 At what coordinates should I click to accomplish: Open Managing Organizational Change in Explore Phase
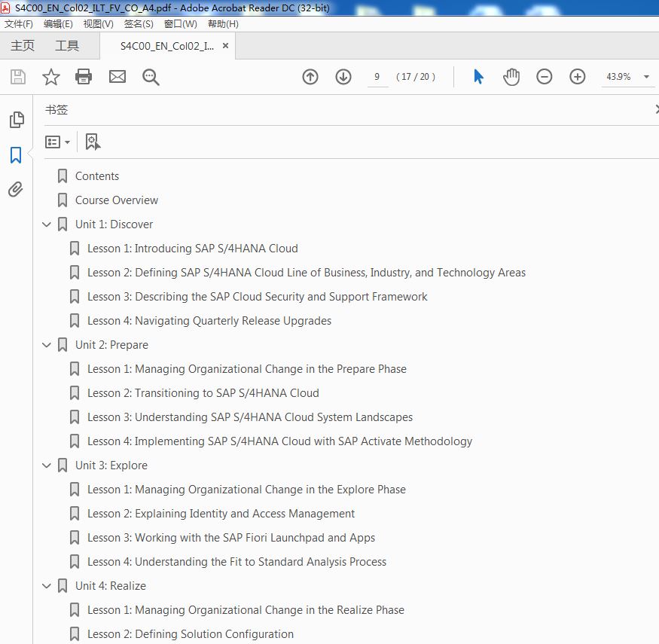click(x=246, y=490)
